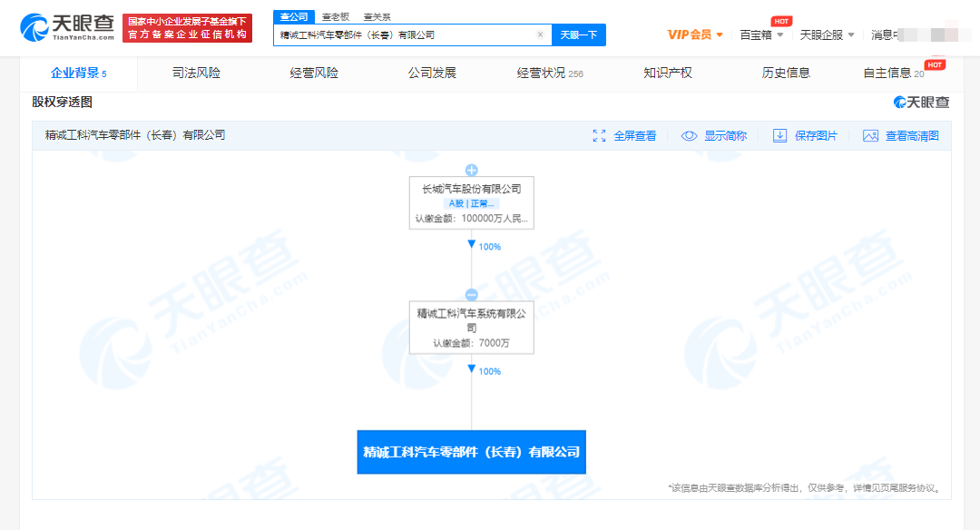Click the 查看高清图 picture icon
The width and height of the screenshot is (980, 530).
click(870, 136)
